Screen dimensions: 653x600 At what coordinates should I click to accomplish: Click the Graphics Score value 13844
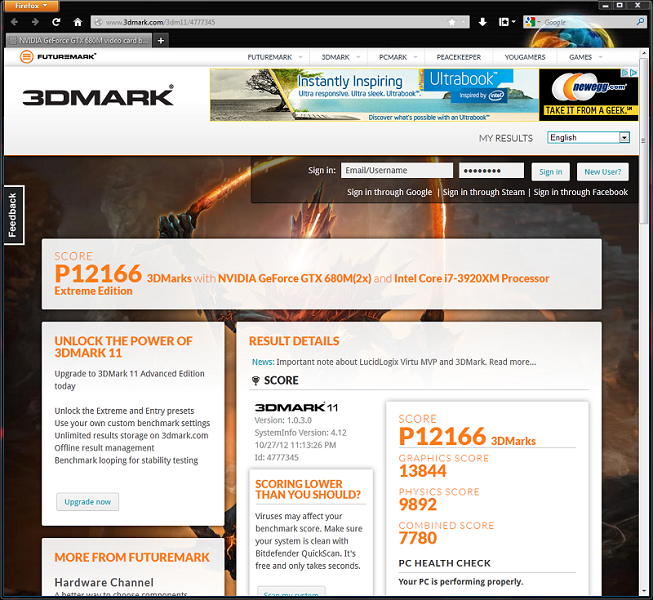423,471
